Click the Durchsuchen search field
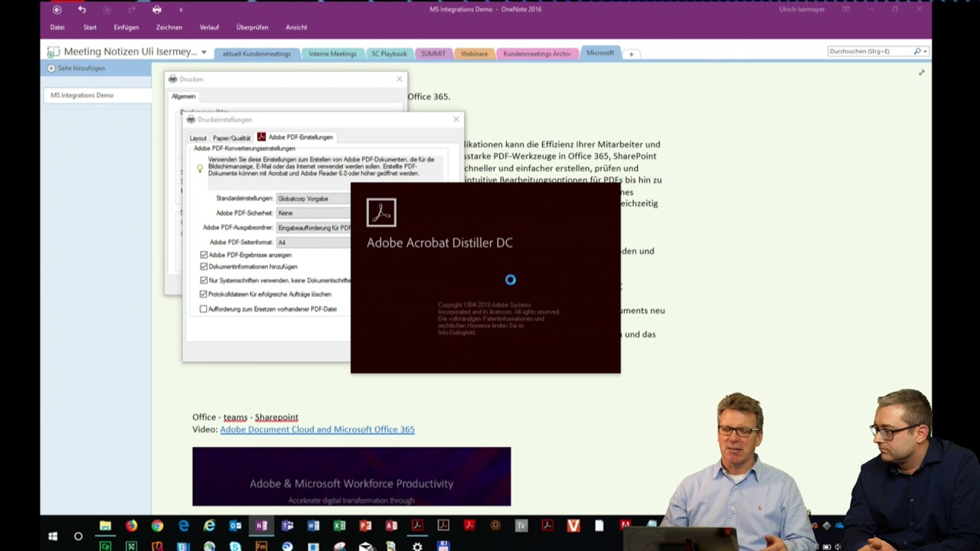Viewport: 980px width, 551px height. [x=871, y=51]
